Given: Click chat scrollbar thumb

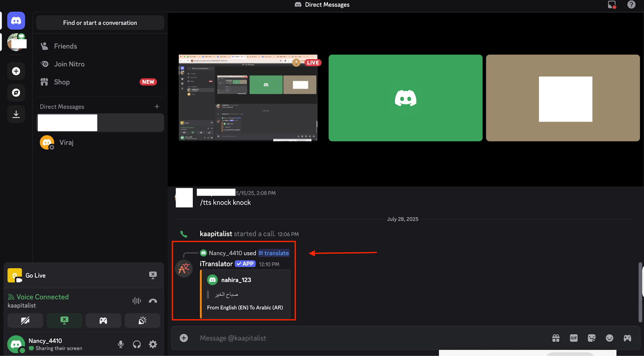Looking at the screenshot, I should click(x=641, y=292).
